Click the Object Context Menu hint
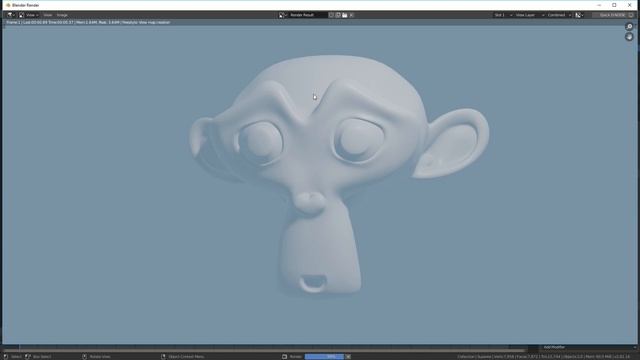Image resolution: width=640 pixels, height=360 pixels. (186, 357)
